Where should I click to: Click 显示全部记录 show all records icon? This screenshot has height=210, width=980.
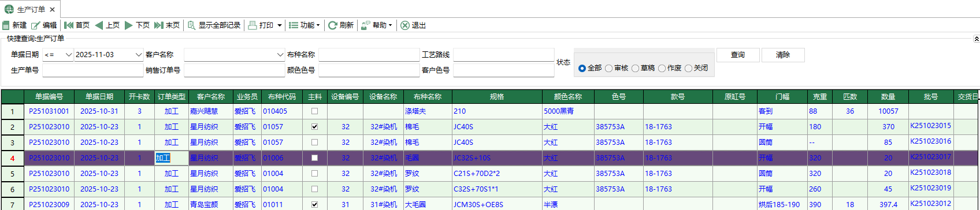click(x=191, y=25)
